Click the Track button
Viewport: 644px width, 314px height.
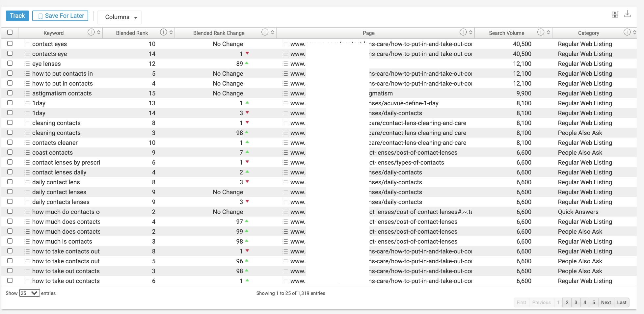(17, 15)
